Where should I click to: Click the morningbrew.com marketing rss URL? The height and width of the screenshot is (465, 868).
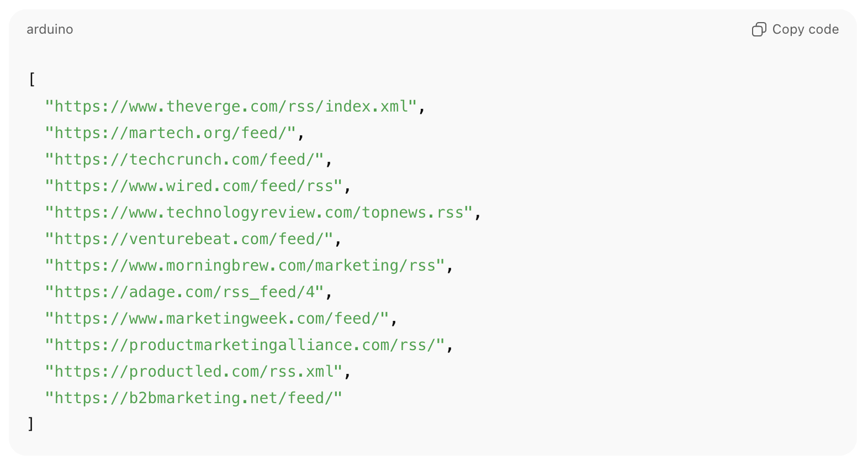tap(245, 265)
